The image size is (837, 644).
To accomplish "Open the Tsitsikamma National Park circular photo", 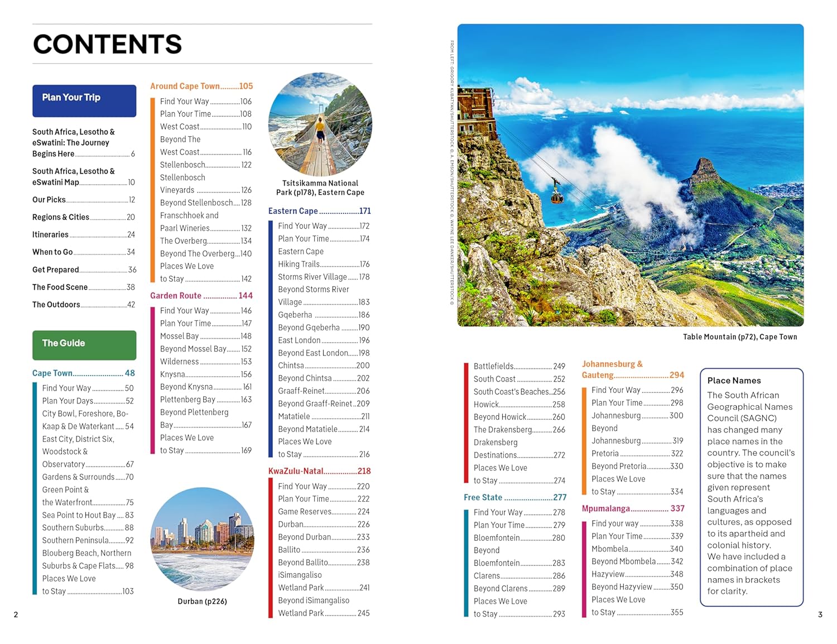I will 320,124.
